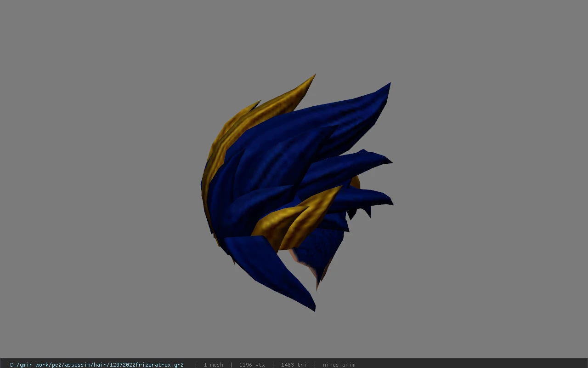The width and height of the screenshot is (588, 368).
Task: Click the blue and gold hair model
Action: tap(296, 193)
